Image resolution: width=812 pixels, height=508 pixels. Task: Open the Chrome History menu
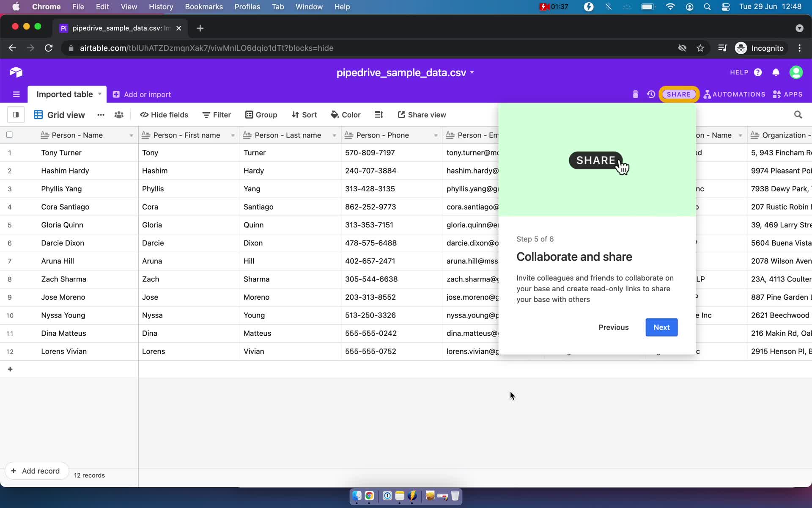tap(161, 7)
